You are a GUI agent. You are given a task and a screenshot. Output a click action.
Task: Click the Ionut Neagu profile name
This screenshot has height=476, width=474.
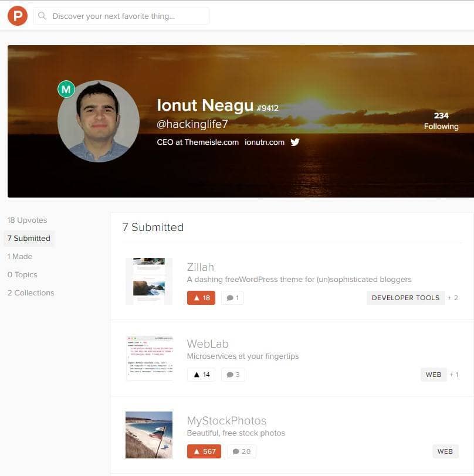pyautogui.click(x=205, y=106)
